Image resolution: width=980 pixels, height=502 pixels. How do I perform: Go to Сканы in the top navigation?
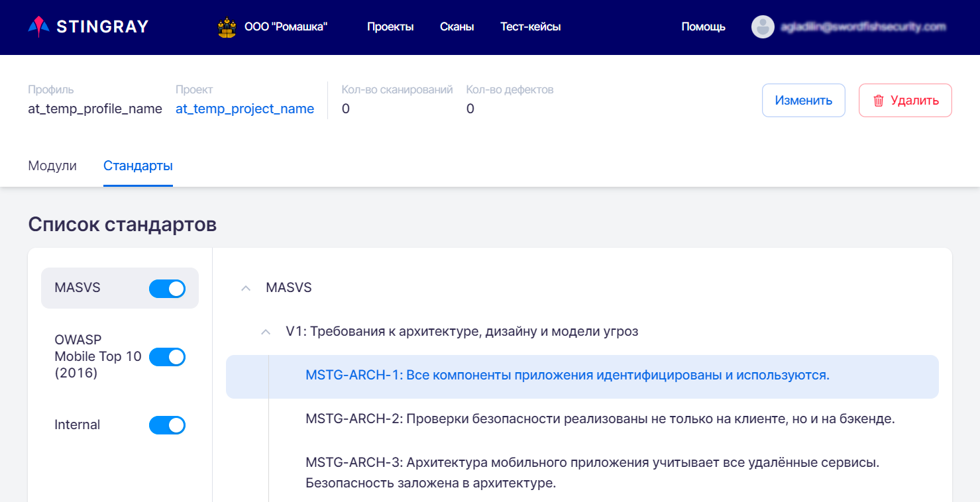(457, 27)
